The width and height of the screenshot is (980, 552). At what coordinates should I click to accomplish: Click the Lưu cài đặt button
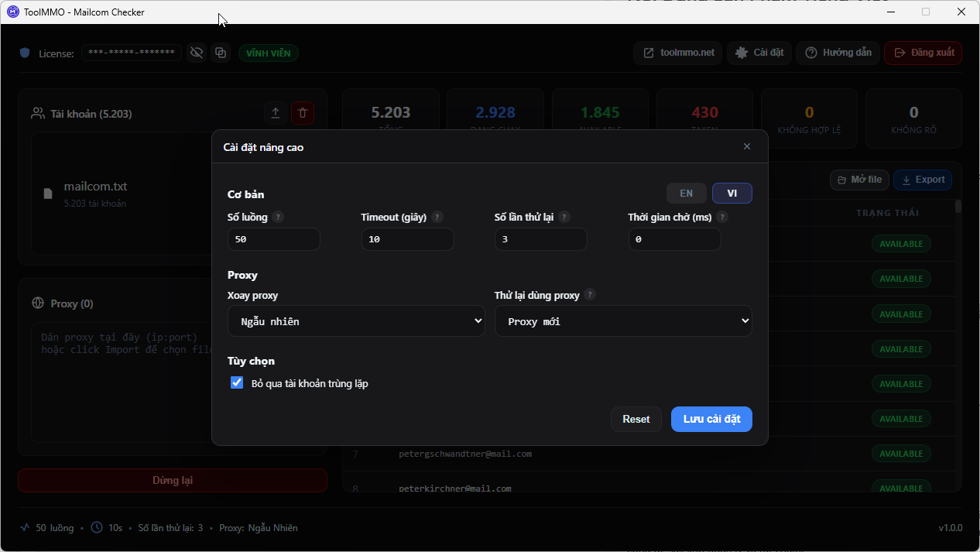click(711, 419)
